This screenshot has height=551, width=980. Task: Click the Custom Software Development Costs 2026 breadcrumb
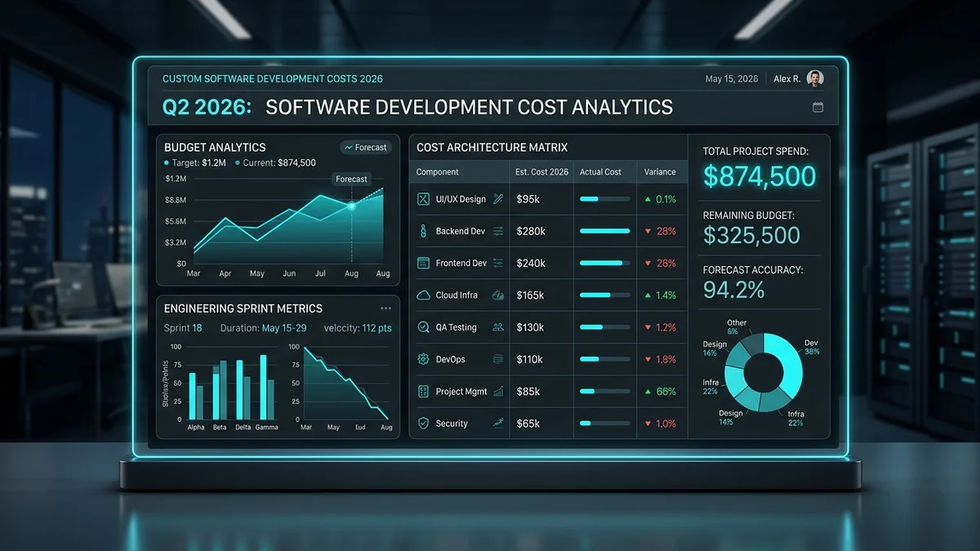tap(273, 79)
